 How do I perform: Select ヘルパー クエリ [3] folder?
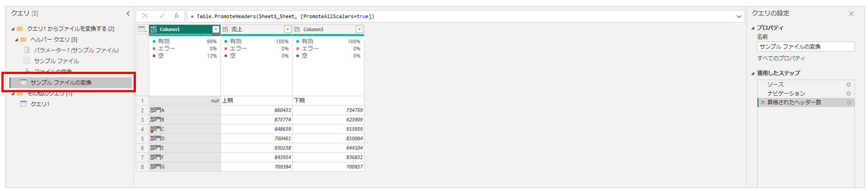click(54, 39)
